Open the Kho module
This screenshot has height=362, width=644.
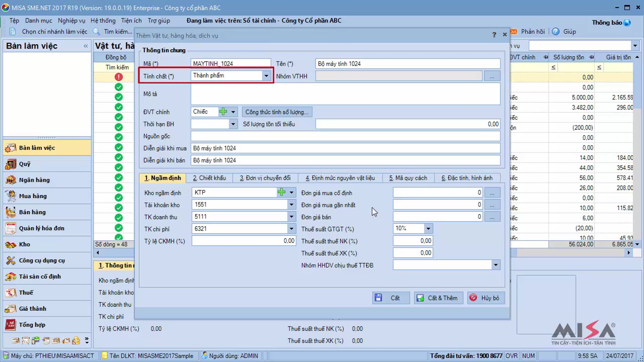tap(47, 244)
